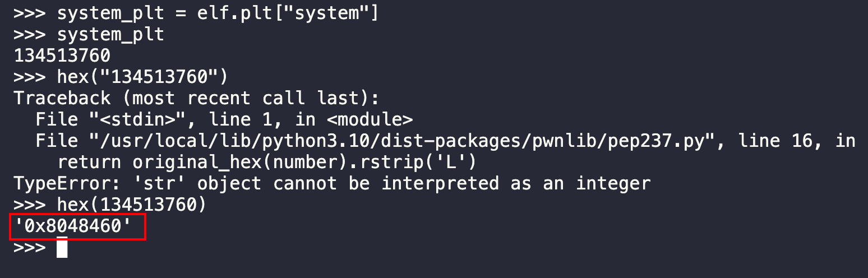
Task: Click "line 16" in the traceback
Action: pos(779,141)
